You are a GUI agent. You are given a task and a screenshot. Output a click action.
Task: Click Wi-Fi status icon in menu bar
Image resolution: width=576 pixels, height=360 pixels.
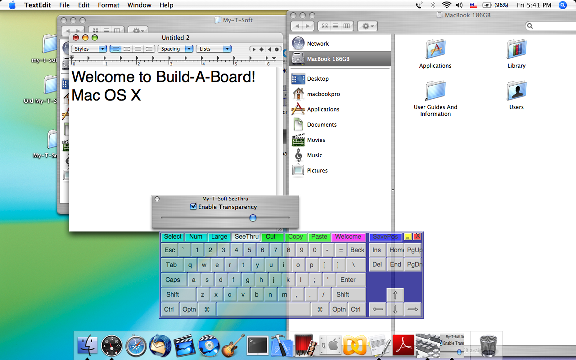click(446, 5)
